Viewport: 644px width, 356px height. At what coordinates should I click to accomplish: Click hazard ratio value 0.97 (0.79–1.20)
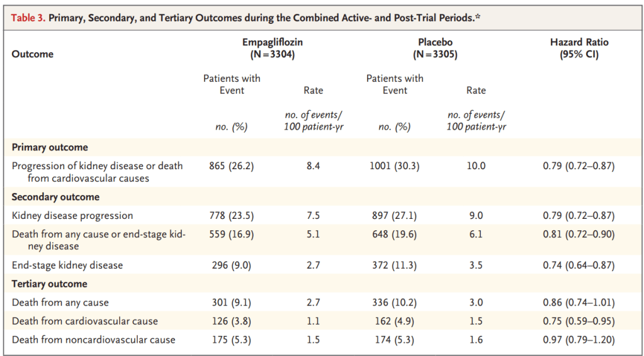(579, 340)
